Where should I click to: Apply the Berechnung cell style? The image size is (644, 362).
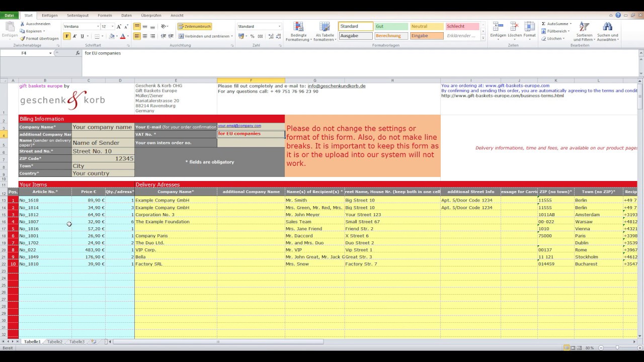pyautogui.click(x=391, y=36)
